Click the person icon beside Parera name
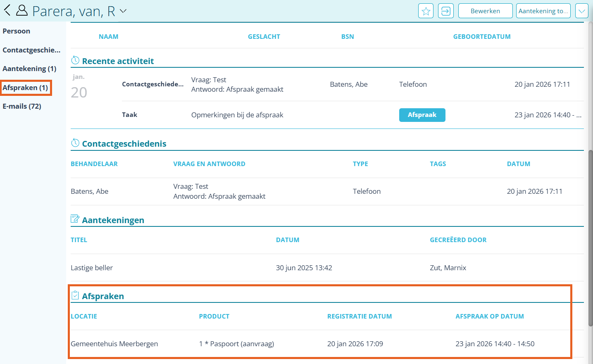The image size is (593, 364). tap(22, 10)
